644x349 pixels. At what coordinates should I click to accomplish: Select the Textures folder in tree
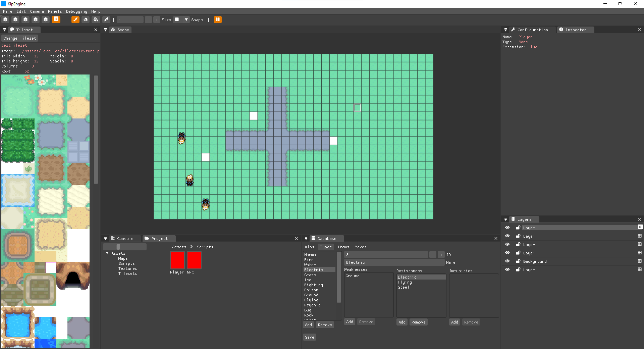pyautogui.click(x=127, y=268)
